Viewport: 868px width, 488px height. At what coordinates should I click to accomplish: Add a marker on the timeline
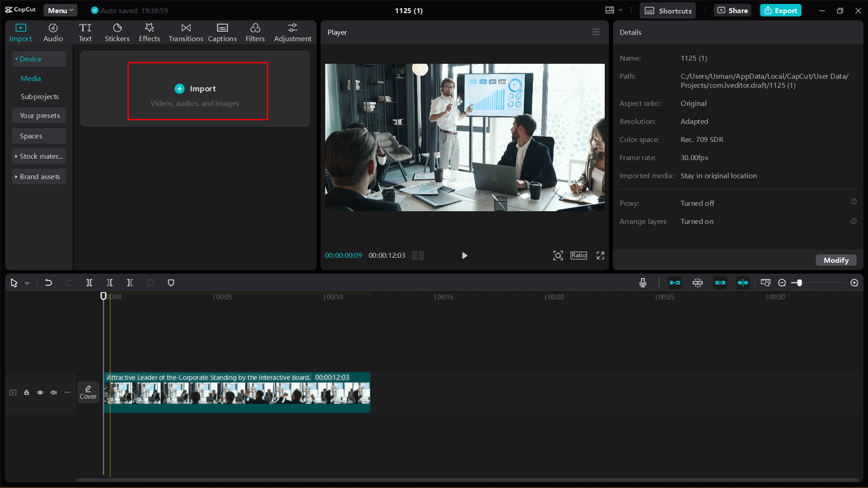(171, 282)
